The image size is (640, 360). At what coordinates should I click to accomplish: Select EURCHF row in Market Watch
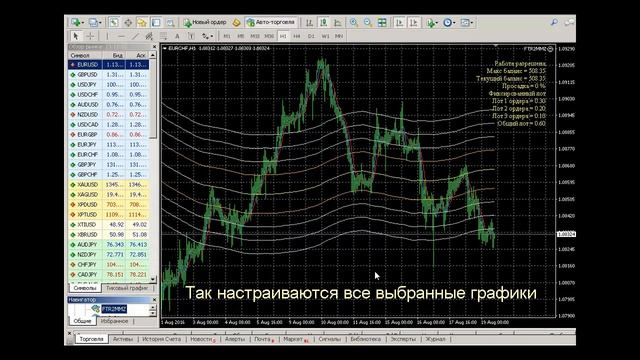109,155
